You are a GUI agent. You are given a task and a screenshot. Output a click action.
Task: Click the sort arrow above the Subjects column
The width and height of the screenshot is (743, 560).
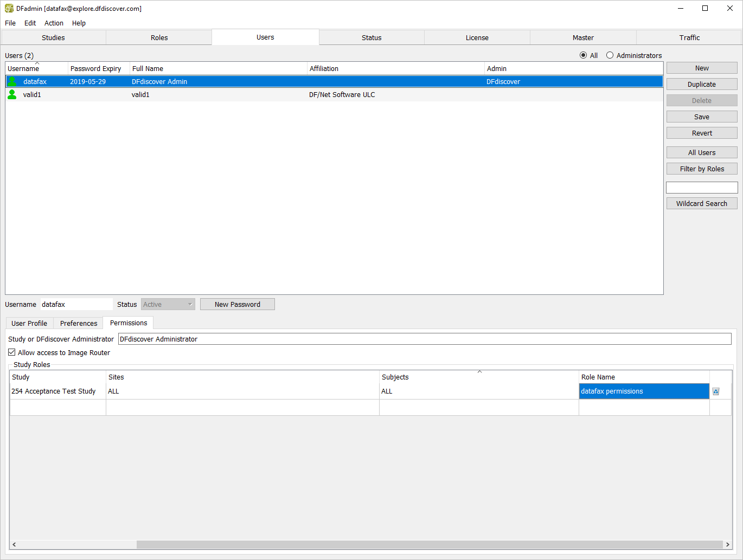click(479, 372)
